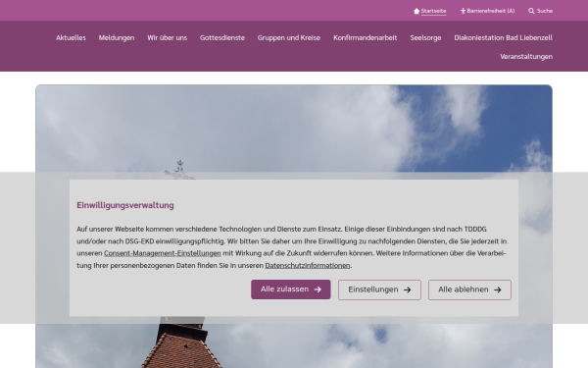
Task: Open Konfirmandenarbeit in the navigation
Action: pos(365,37)
